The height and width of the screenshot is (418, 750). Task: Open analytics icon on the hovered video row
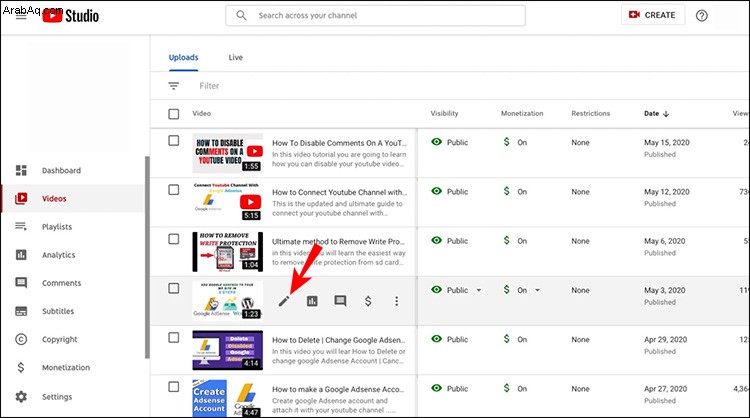point(312,301)
